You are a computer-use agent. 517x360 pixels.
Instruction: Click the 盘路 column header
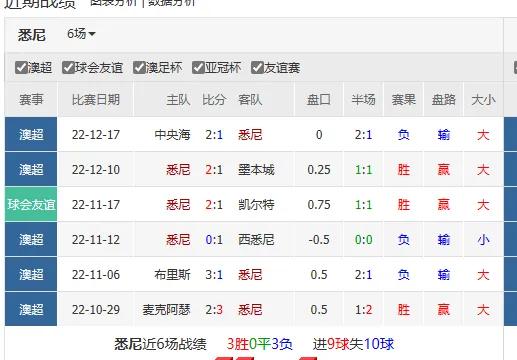(443, 100)
